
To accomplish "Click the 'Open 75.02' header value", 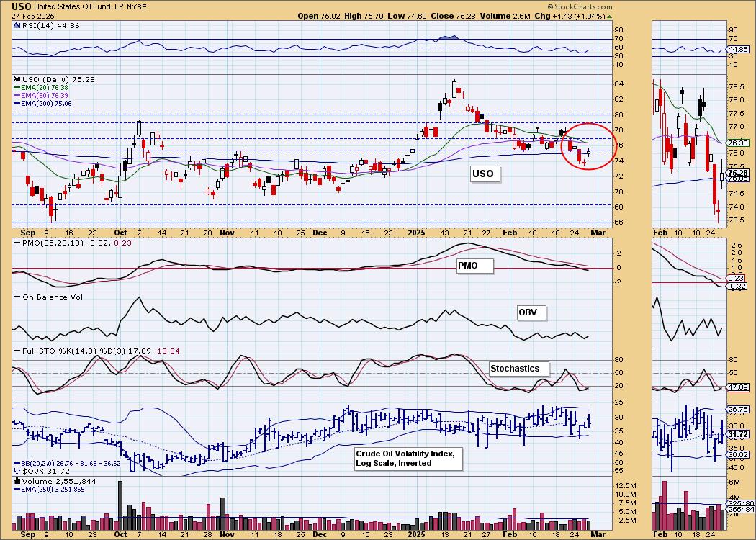I will tap(320, 16).
